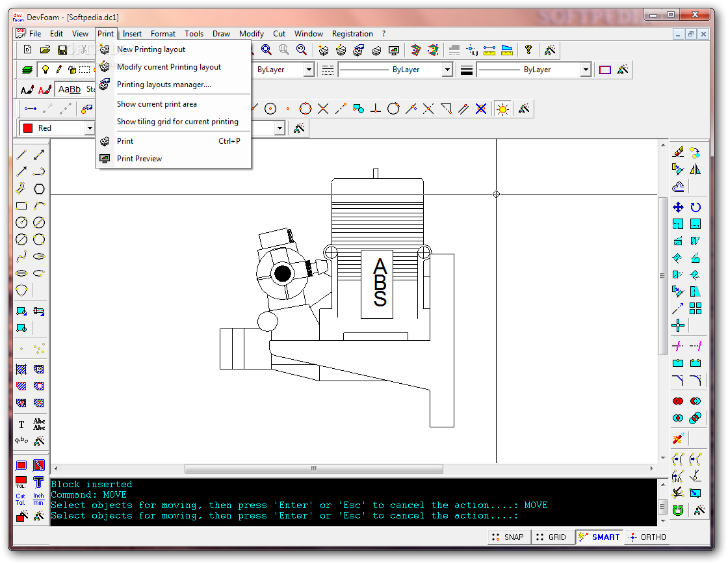Open Printing layouts manager
Screen dimensions: 728x564
click(173, 85)
